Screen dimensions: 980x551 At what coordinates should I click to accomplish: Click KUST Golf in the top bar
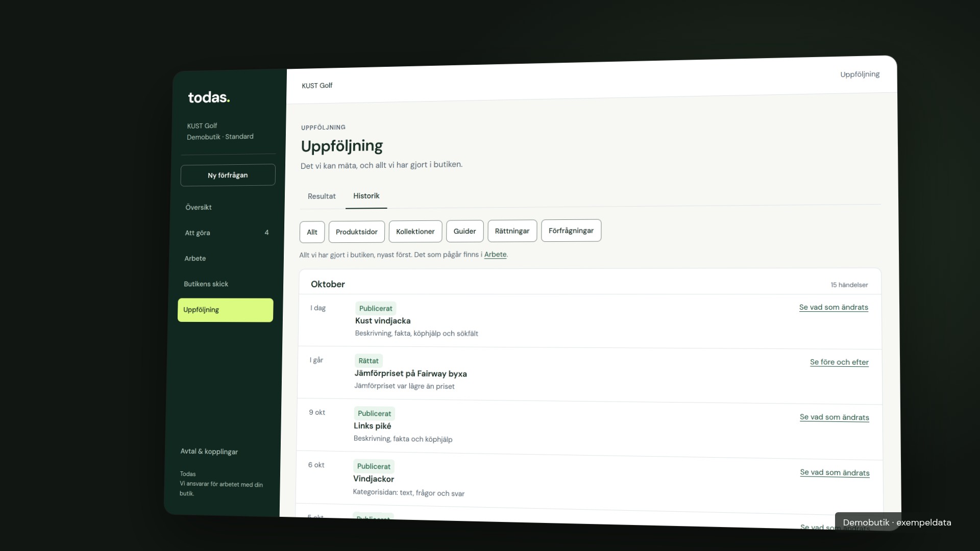pos(317,86)
